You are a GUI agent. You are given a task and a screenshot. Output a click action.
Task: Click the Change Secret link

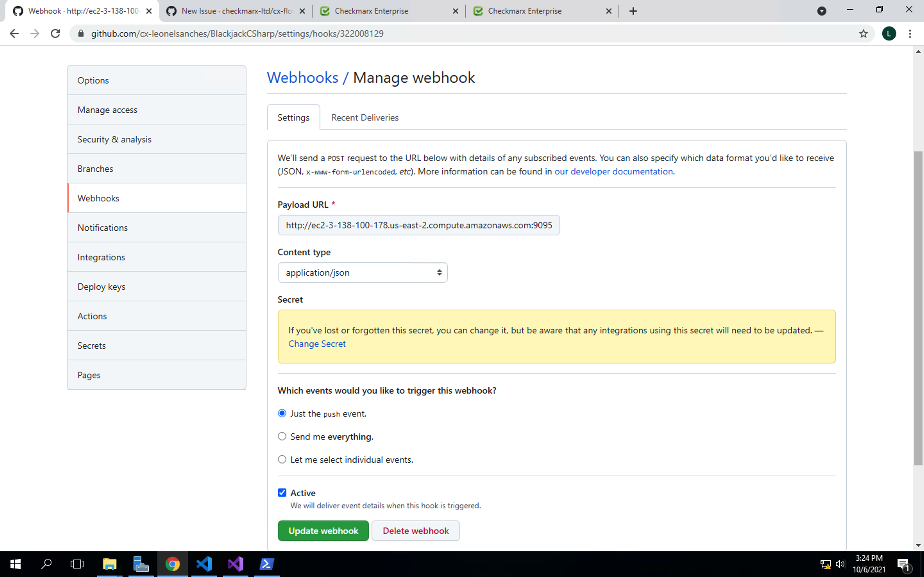click(317, 344)
